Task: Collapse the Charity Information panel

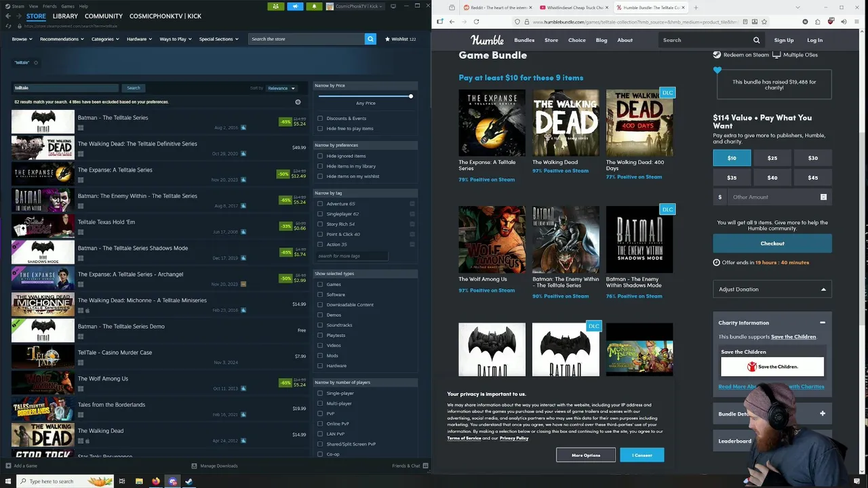Action: [x=822, y=323]
